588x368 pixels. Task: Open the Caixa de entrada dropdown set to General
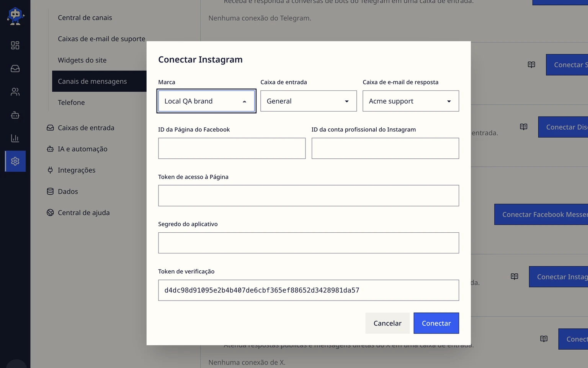(309, 101)
